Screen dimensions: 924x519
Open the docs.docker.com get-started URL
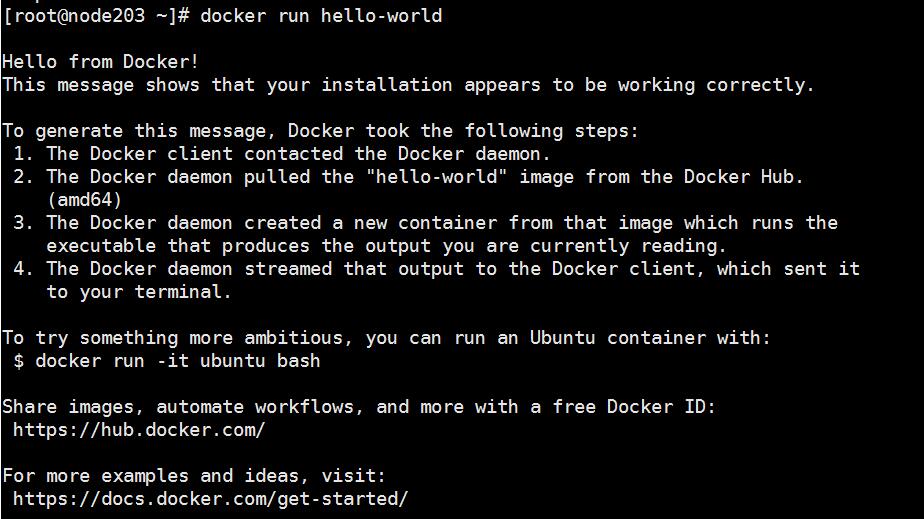[210, 498]
